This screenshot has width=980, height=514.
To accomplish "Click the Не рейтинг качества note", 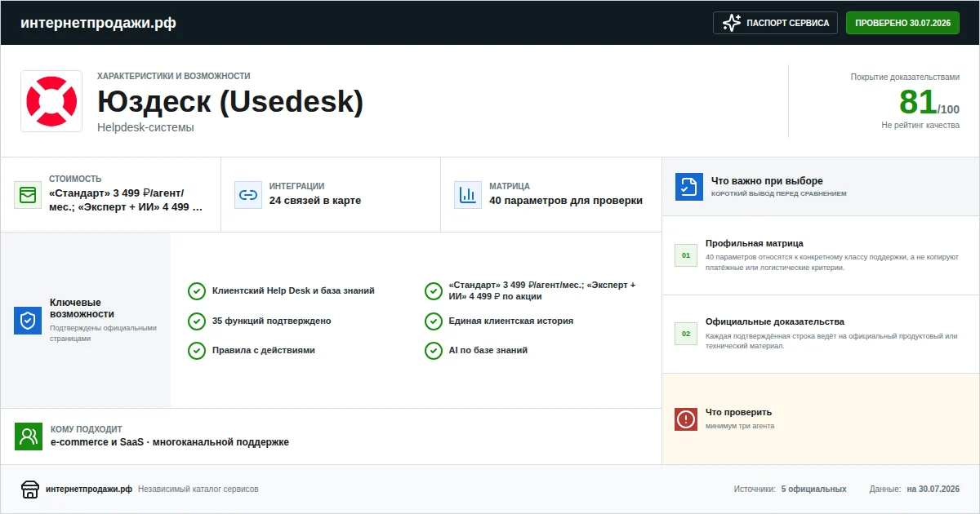I will coord(920,126).
